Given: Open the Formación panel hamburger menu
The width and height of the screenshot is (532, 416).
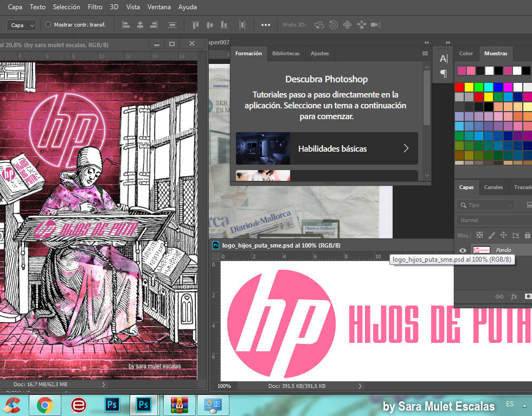Looking at the screenshot, I should tap(425, 54).
